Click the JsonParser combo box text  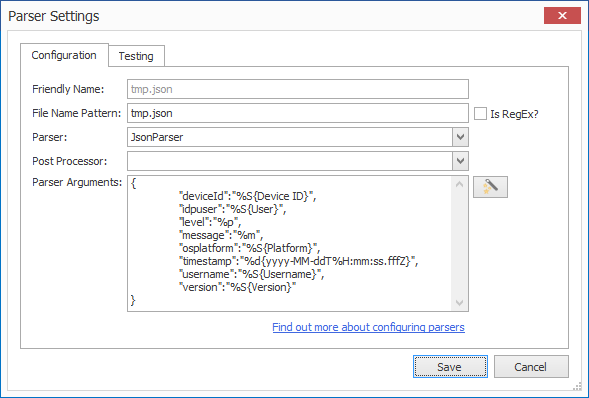157,137
